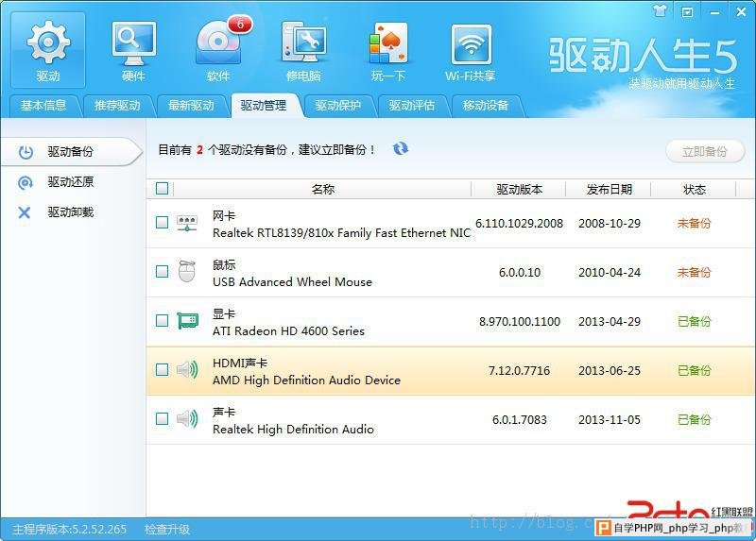Viewport: 756px width, 541px height.
Task: Switch to the 基本信息 tab
Action: click(43, 106)
